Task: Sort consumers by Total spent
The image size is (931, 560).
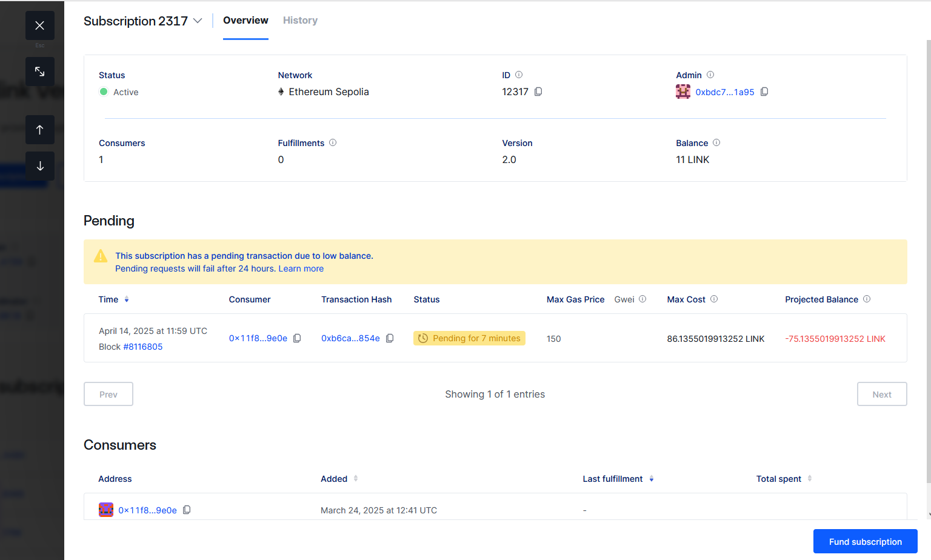Action: tap(810, 479)
